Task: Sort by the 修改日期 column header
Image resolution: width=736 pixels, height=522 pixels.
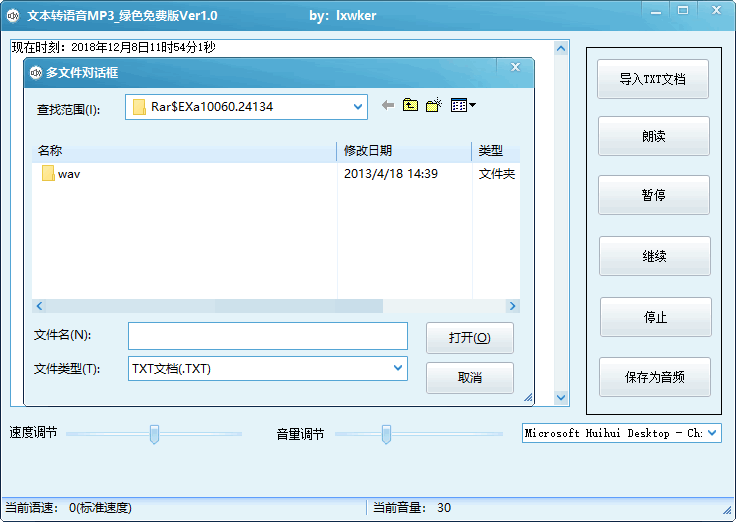Action: click(x=404, y=151)
